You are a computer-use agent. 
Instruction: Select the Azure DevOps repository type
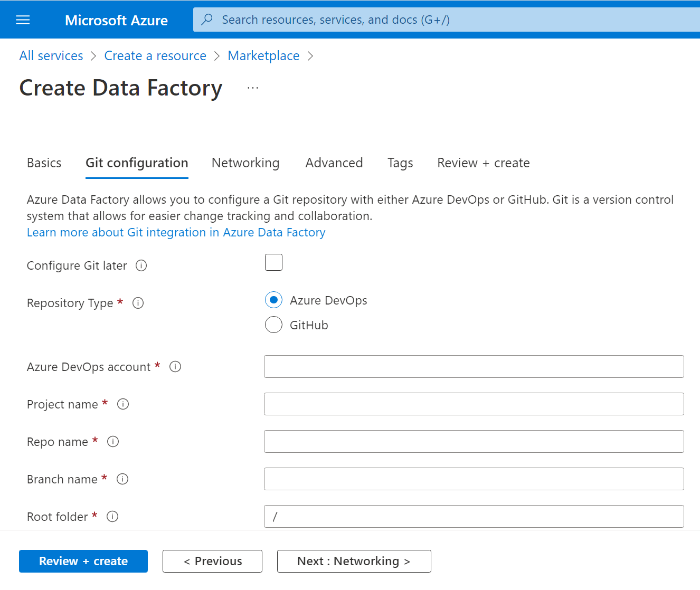point(273,300)
